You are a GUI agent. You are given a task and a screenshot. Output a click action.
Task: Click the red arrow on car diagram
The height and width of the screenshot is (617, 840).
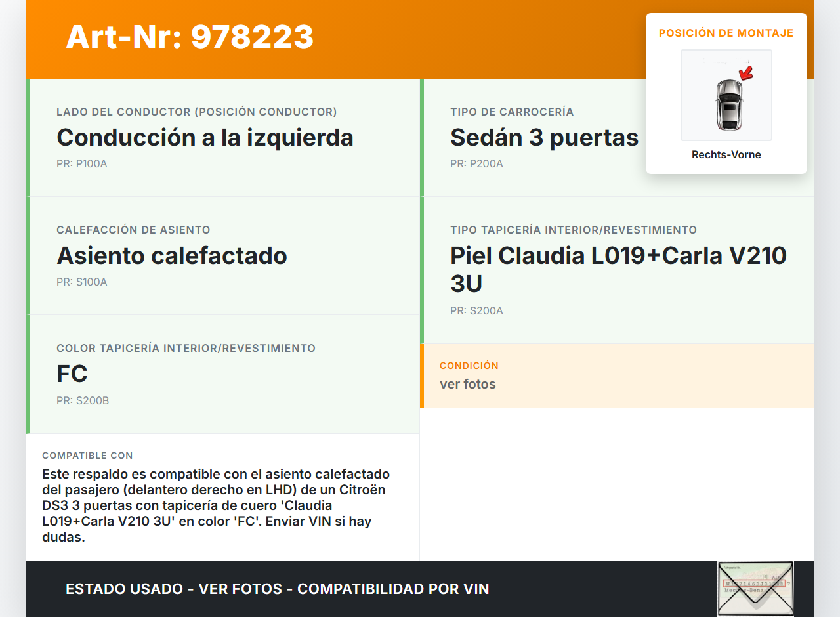point(745,72)
